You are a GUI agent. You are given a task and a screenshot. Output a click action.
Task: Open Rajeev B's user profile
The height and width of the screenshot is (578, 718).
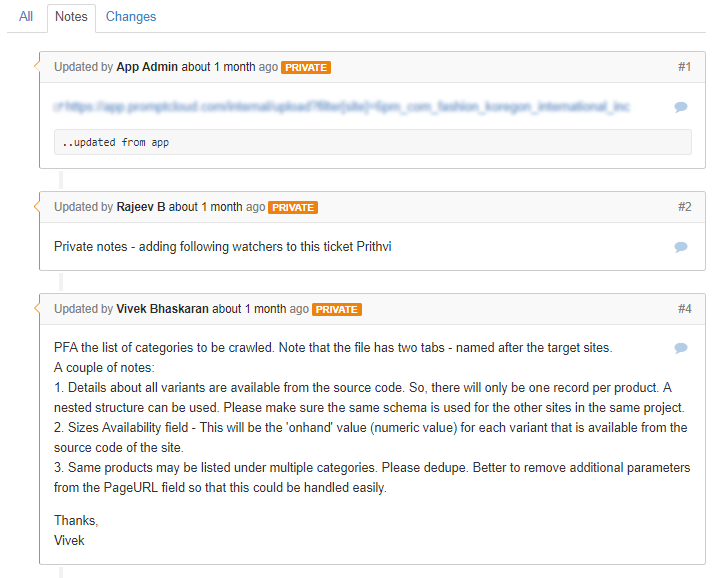coord(141,207)
